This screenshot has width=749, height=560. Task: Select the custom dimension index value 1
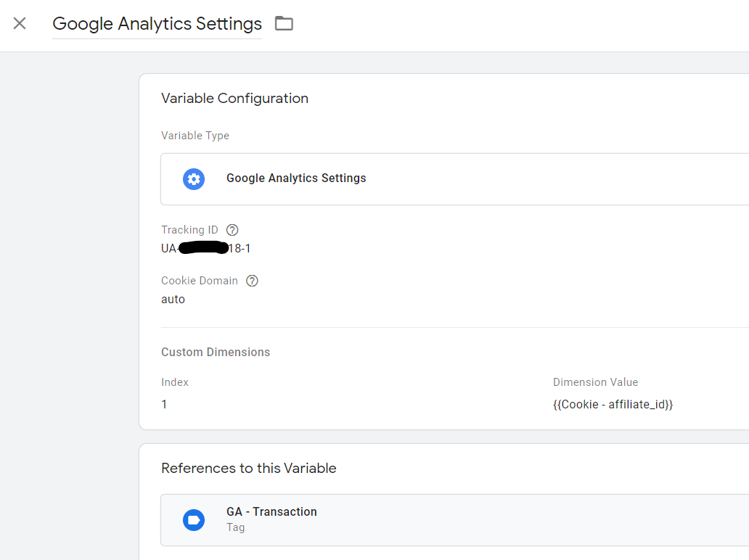click(x=164, y=404)
